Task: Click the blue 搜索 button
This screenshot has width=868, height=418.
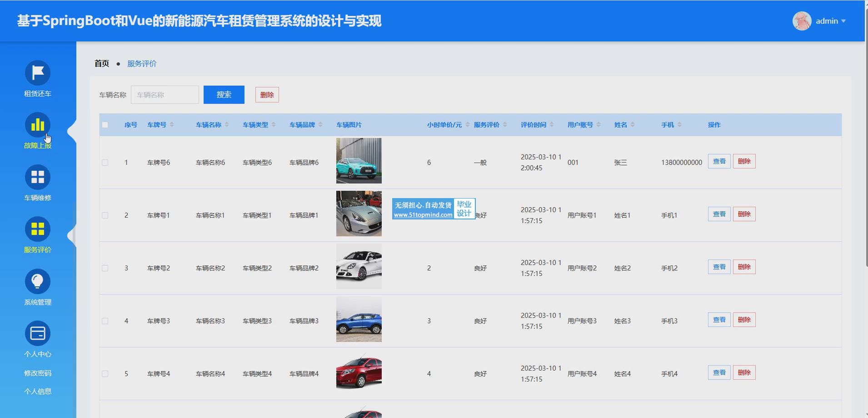Action: [224, 95]
